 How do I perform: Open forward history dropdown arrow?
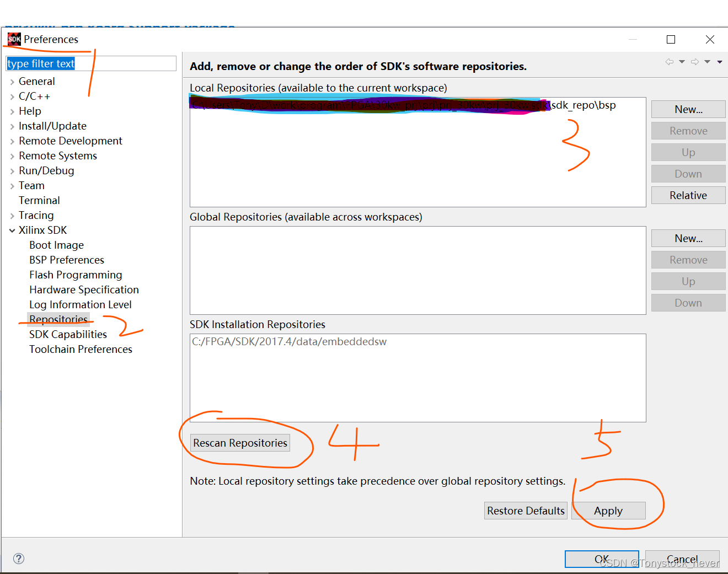(707, 62)
